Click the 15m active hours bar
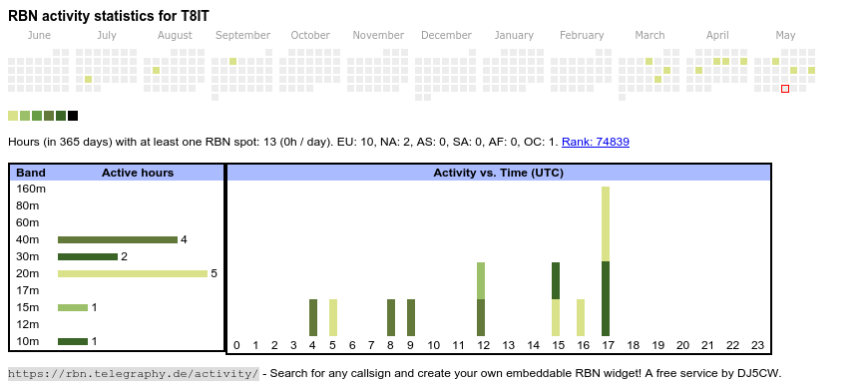This screenshot has height=389, width=868. pyautogui.click(x=73, y=307)
